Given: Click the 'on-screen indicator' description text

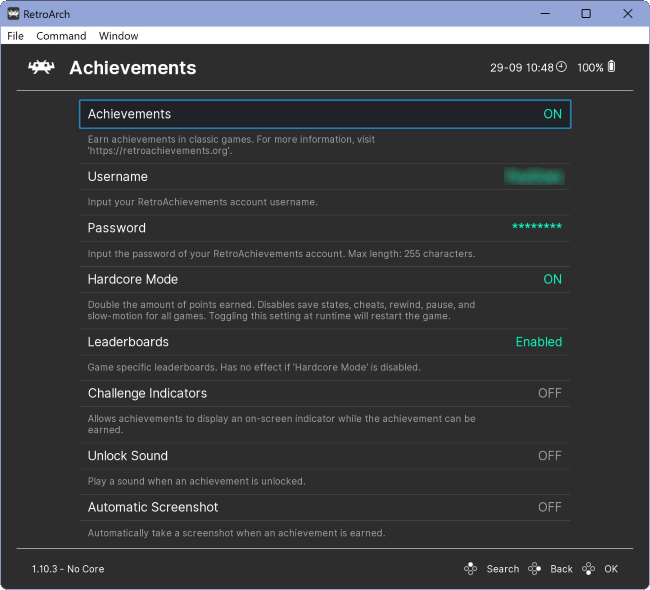Looking at the screenshot, I should (281, 424).
